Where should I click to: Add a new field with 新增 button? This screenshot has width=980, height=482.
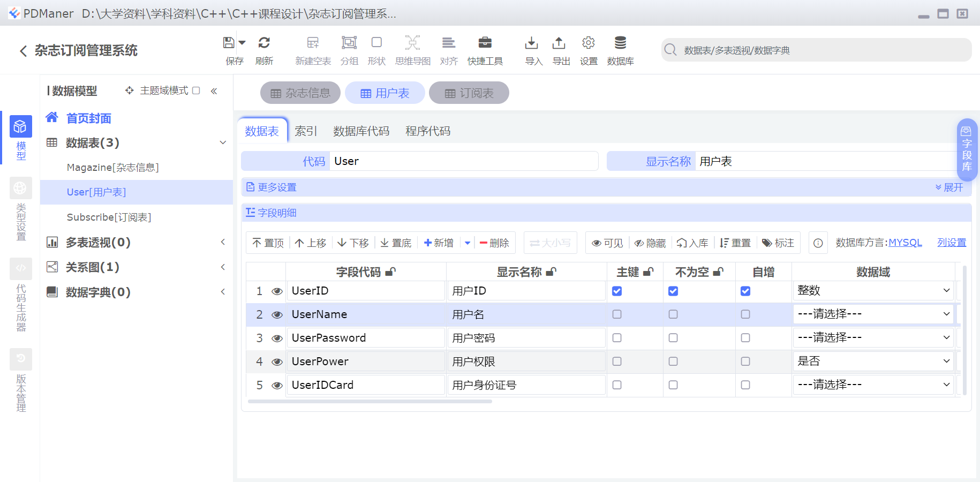pos(438,242)
